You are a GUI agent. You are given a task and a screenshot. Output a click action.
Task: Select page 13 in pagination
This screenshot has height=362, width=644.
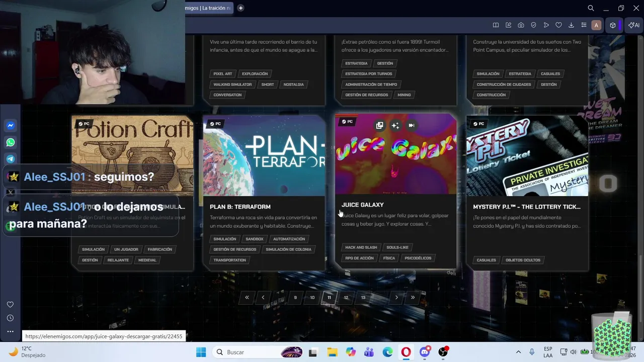pyautogui.click(x=363, y=297)
